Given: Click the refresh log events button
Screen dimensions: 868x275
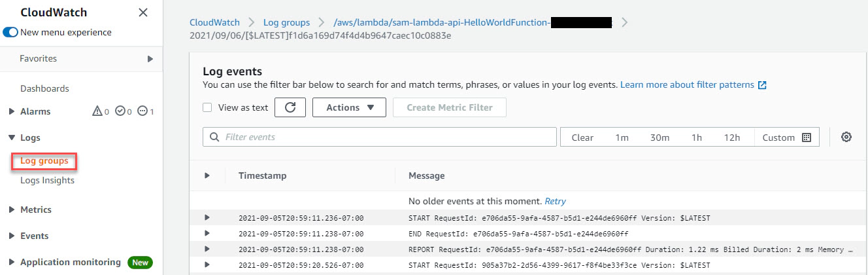Looking at the screenshot, I should pyautogui.click(x=290, y=107).
